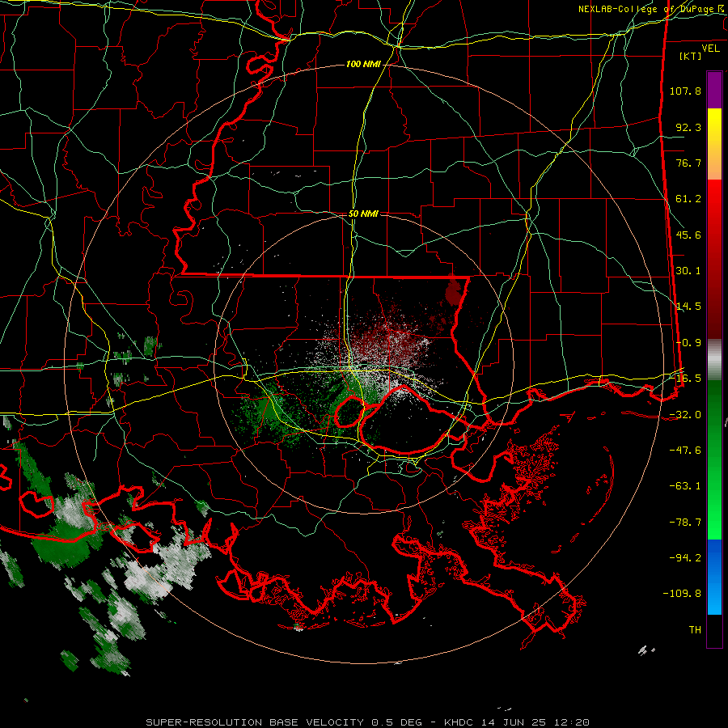Pick the blue segment of velocity color bar
The height and width of the screenshot is (728, 728).
point(714,577)
